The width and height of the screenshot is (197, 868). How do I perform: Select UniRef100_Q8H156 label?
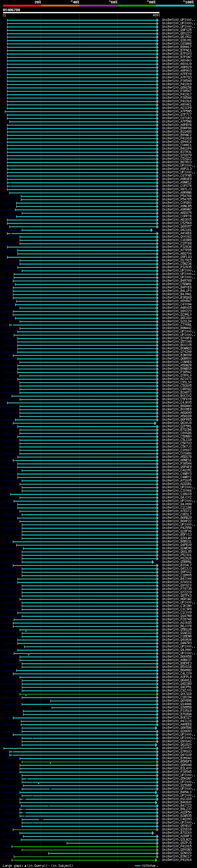pos(177,88)
